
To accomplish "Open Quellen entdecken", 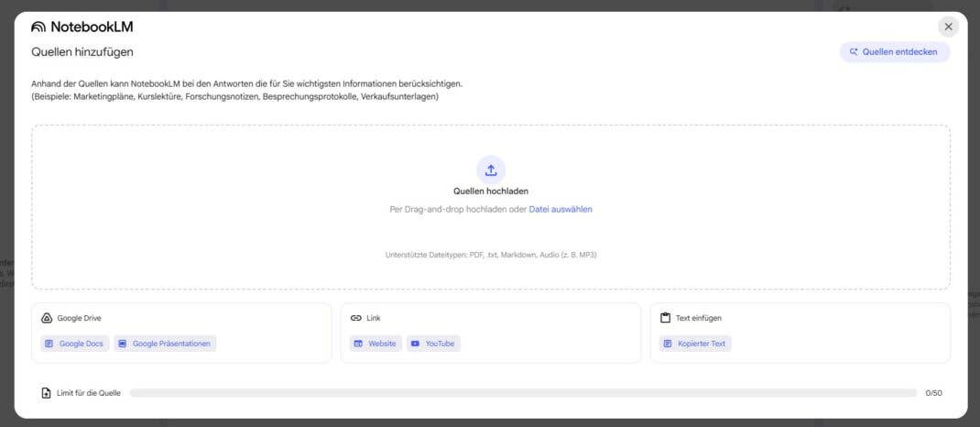I will click(x=895, y=52).
